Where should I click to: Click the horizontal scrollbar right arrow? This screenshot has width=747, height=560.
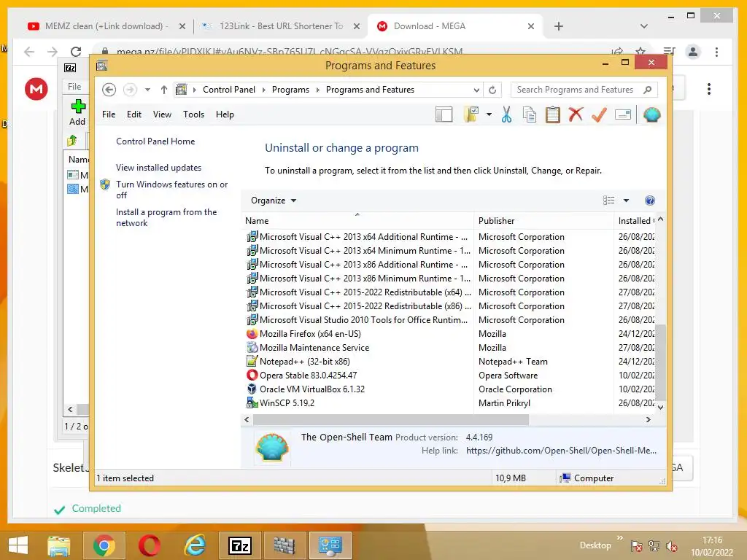[648, 419]
